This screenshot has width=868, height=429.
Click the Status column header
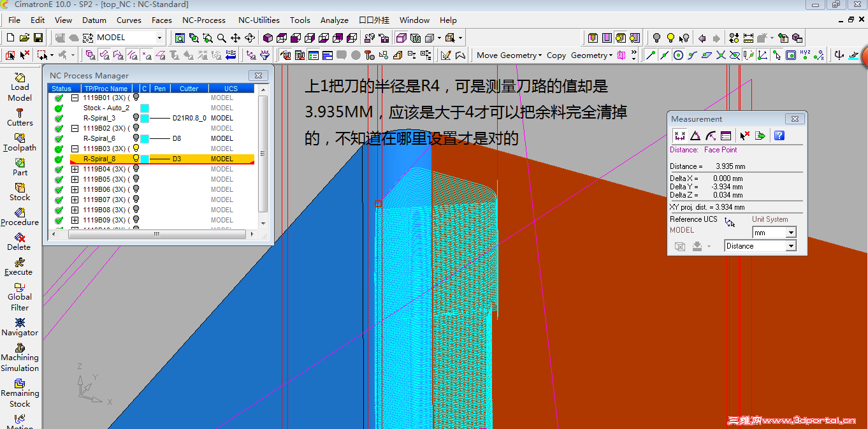coord(62,89)
